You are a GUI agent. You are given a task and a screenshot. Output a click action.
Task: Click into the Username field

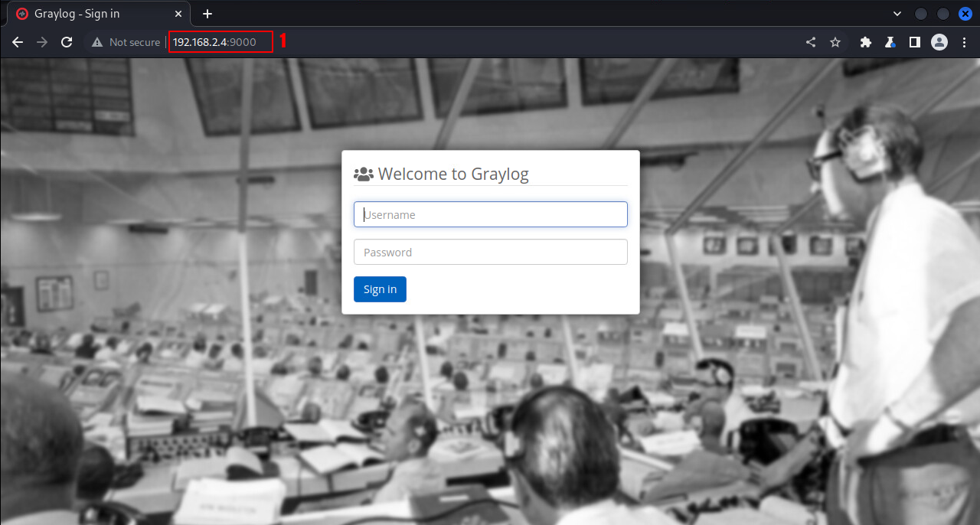(x=491, y=214)
